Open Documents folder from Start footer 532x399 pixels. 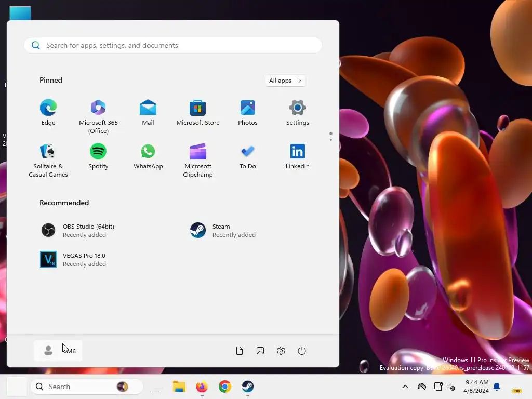(239, 351)
